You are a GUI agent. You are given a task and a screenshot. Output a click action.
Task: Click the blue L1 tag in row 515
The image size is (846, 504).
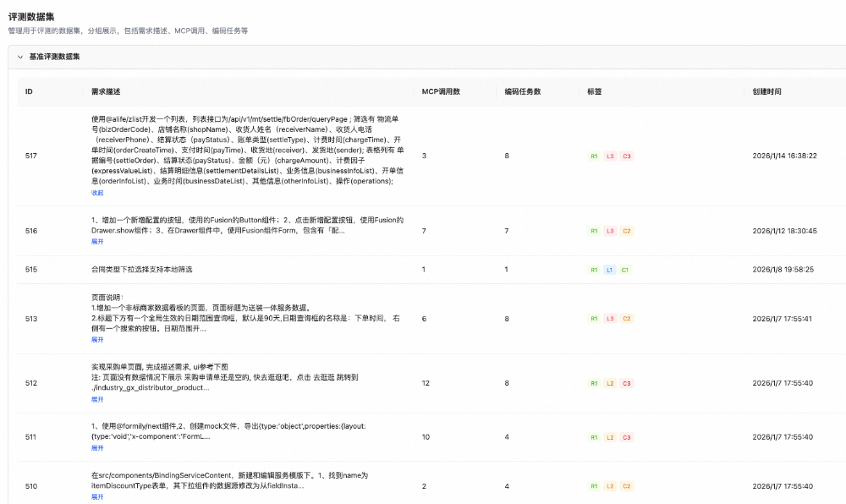[610, 270]
